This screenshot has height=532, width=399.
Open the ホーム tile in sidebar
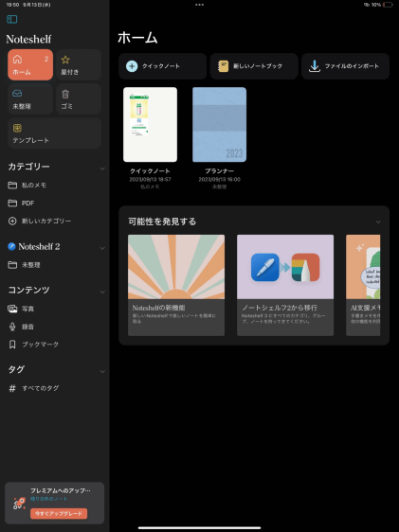click(30, 64)
